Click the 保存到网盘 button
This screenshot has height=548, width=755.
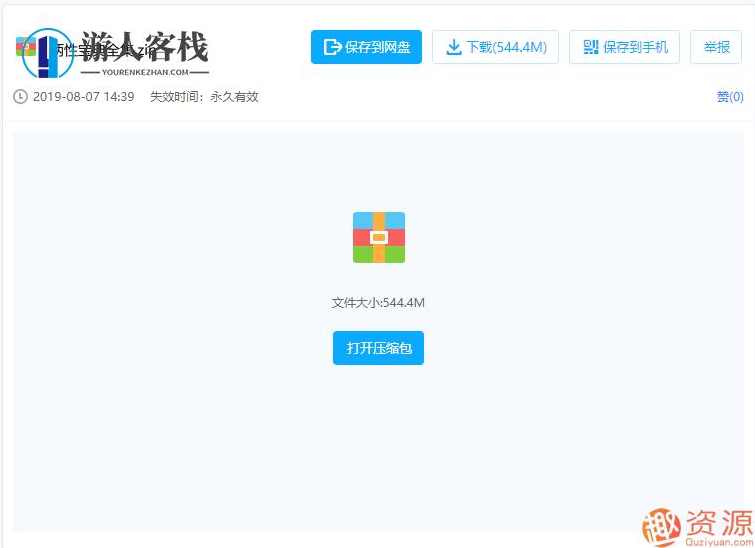(x=366, y=47)
